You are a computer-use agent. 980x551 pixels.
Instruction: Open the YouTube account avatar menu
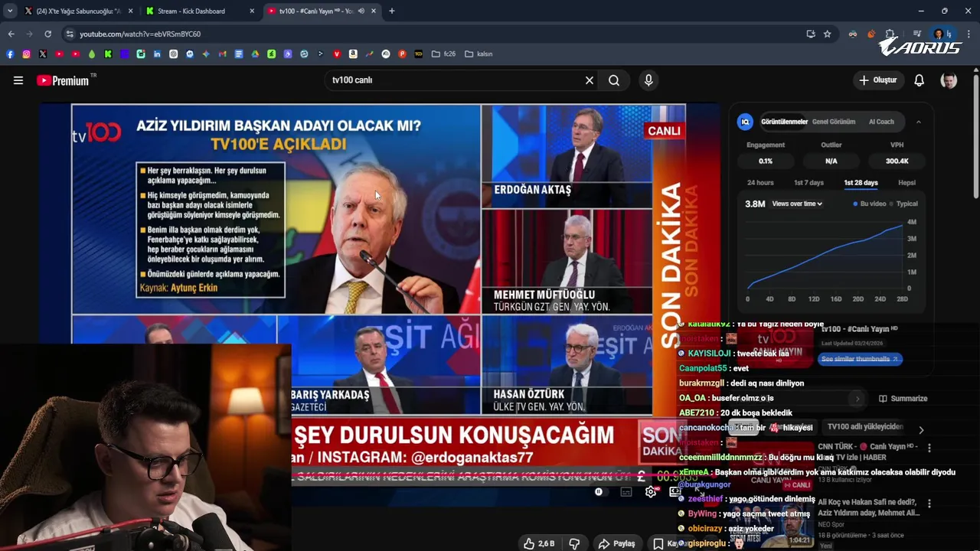[x=949, y=80]
